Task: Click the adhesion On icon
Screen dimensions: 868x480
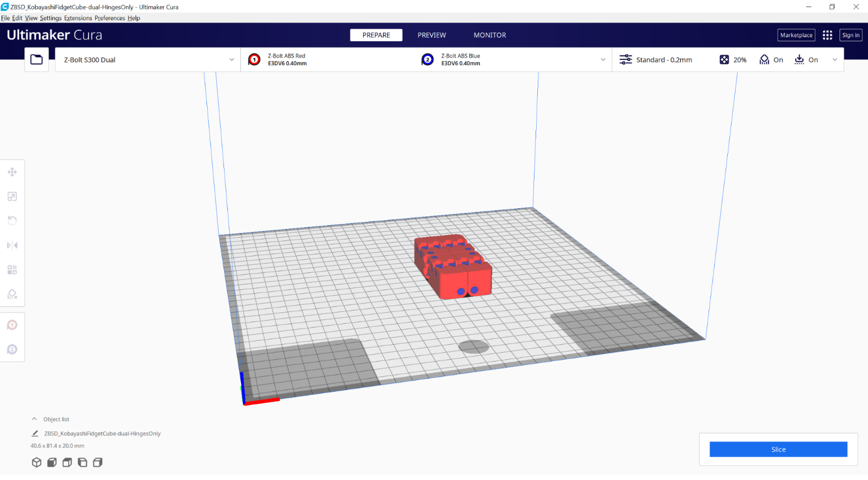Action: pyautogui.click(x=800, y=60)
